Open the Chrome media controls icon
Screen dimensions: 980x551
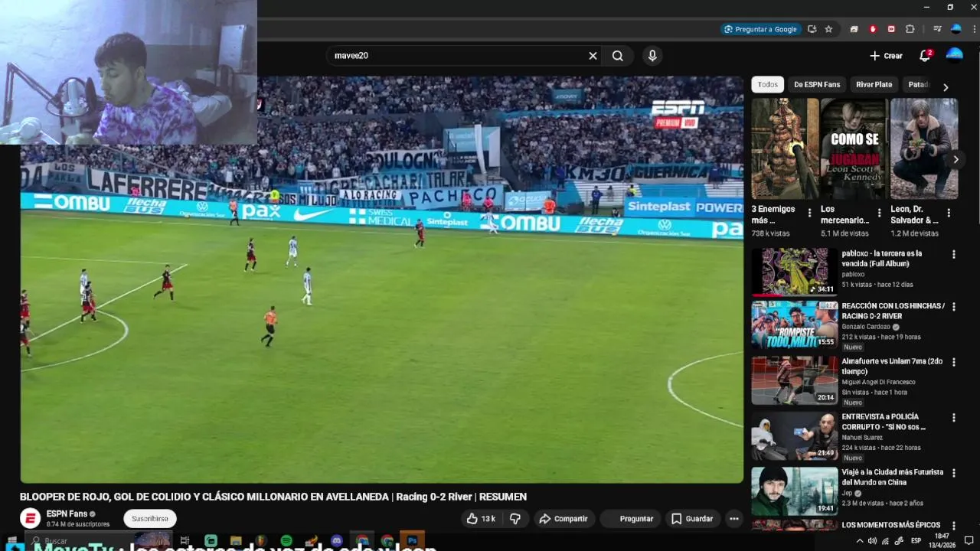point(937,29)
